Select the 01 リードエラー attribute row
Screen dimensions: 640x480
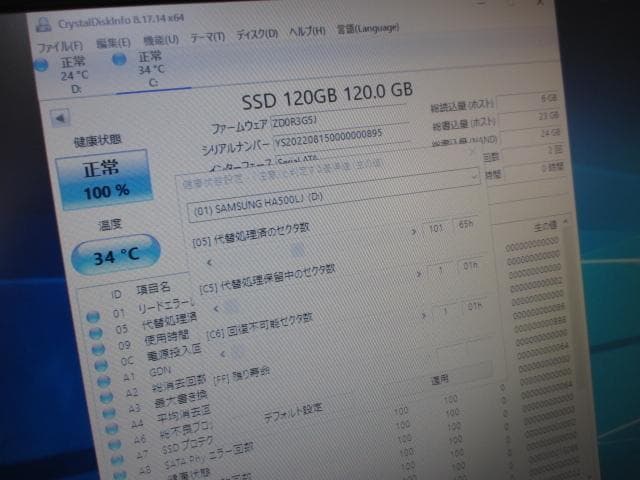pos(139,311)
